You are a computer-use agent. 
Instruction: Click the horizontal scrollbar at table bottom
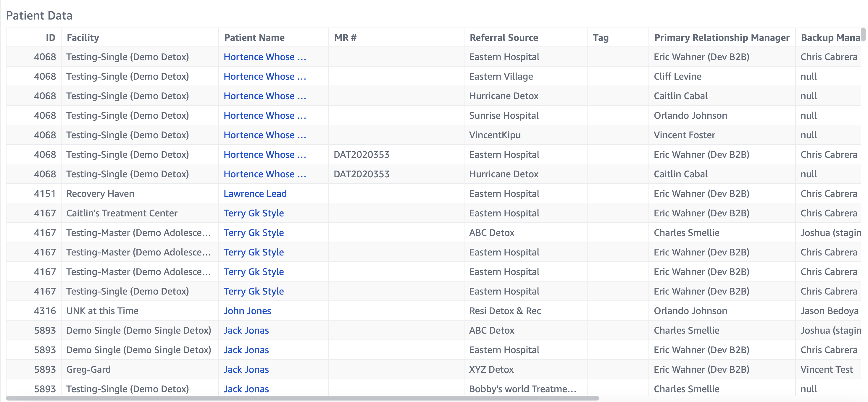[302, 398]
